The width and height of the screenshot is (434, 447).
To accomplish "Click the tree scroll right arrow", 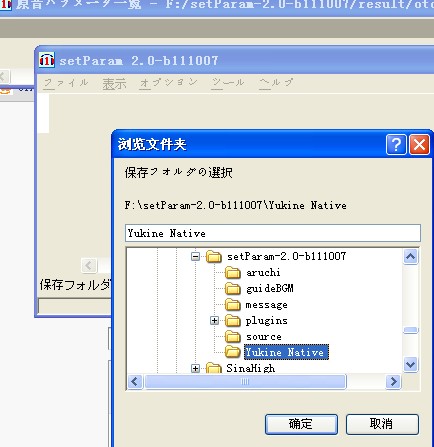I will click(x=393, y=382).
